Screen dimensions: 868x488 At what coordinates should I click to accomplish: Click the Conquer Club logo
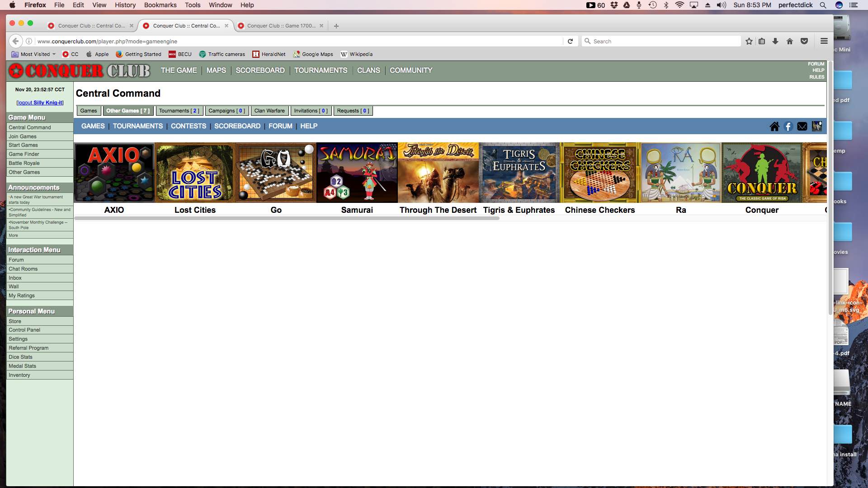(80, 70)
